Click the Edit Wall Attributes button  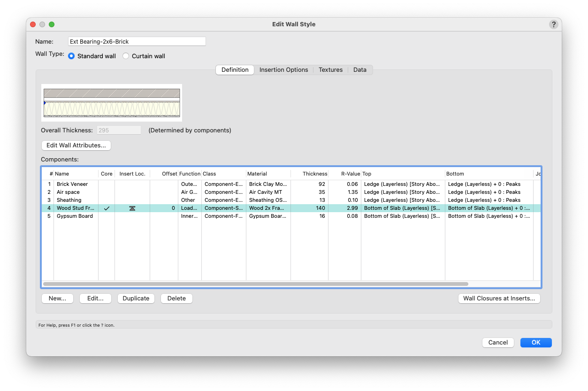point(76,146)
